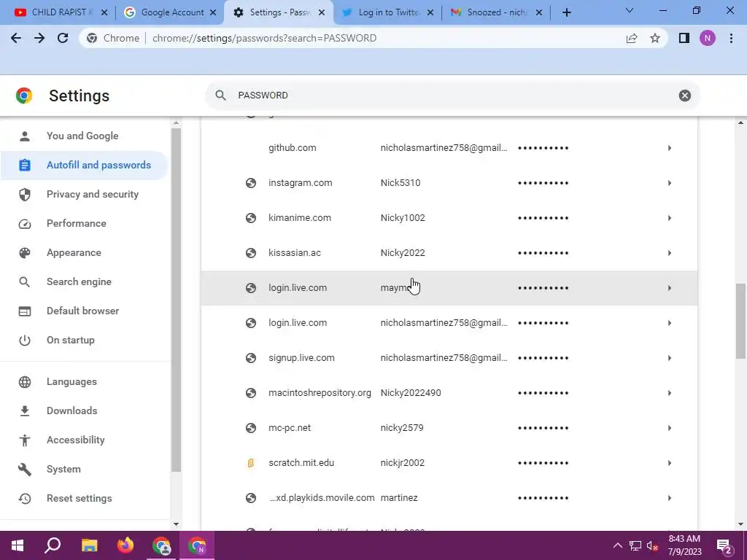Expand the scratch.mit.edu entry arrow
Viewport: 747px width, 560px height.
[x=670, y=463]
